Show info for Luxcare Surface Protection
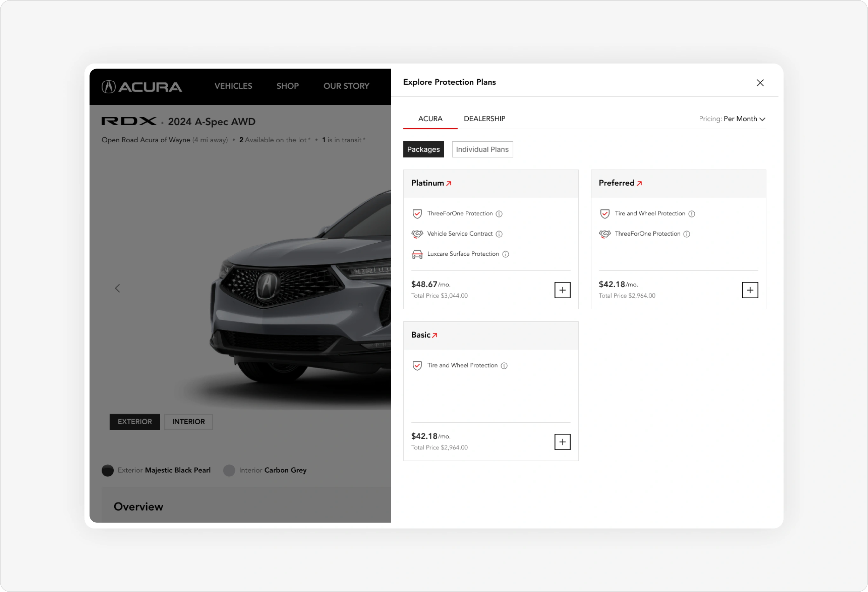Viewport: 868px width, 592px height. coord(505,254)
